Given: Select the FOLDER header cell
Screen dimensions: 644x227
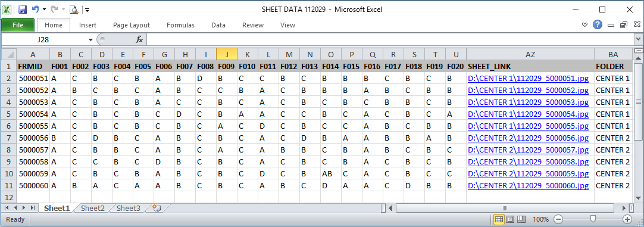Looking at the screenshot, I should pyautogui.click(x=613, y=66).
